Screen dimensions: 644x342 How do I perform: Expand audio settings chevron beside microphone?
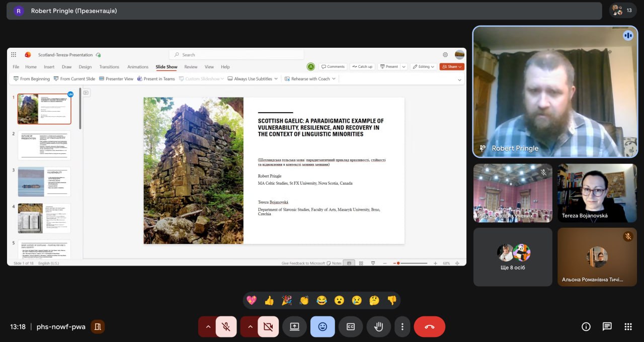coord(207,326)
